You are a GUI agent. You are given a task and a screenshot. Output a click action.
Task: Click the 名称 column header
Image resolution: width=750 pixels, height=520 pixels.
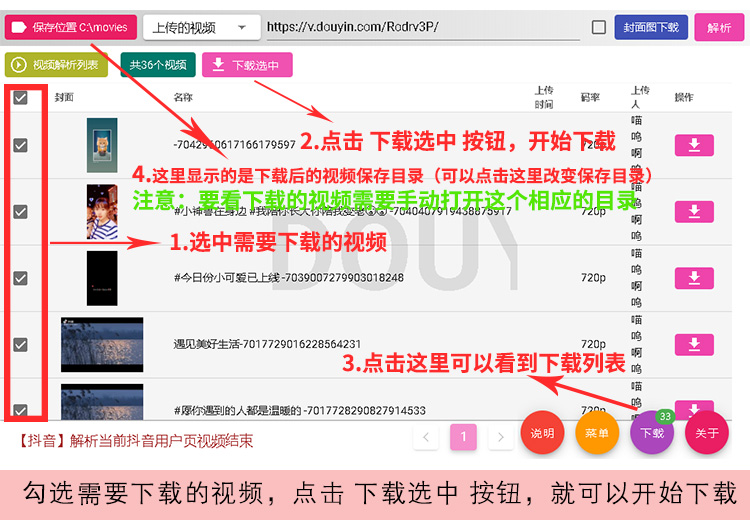tap(183, 97)
